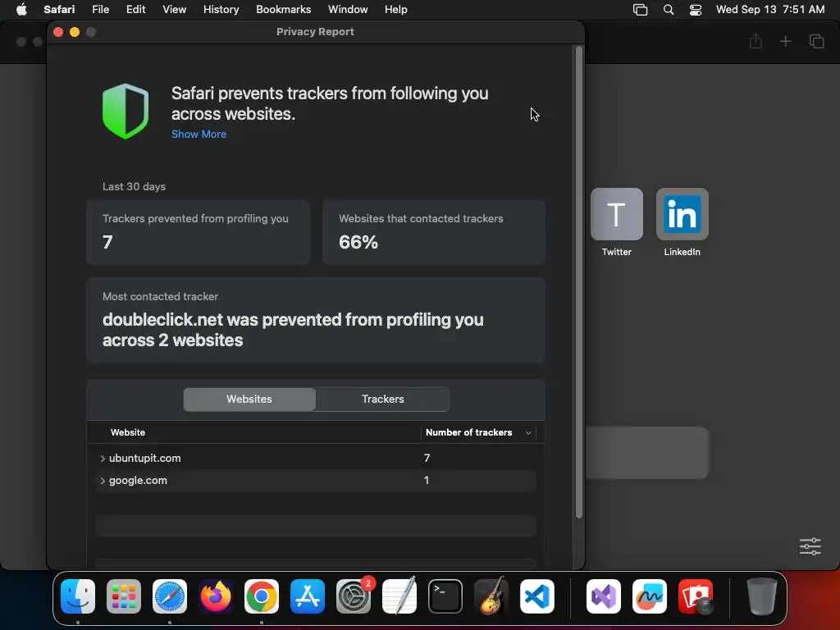
Task: Open purple Visual Studio icon in Dock
Action: tap(604, 596)
